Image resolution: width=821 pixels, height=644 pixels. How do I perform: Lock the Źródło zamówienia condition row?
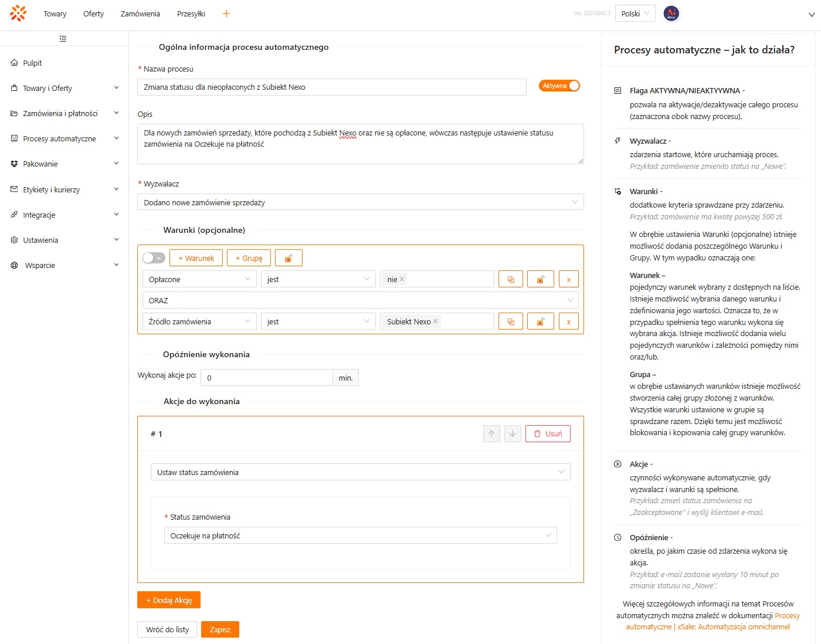tap(540, 321)
